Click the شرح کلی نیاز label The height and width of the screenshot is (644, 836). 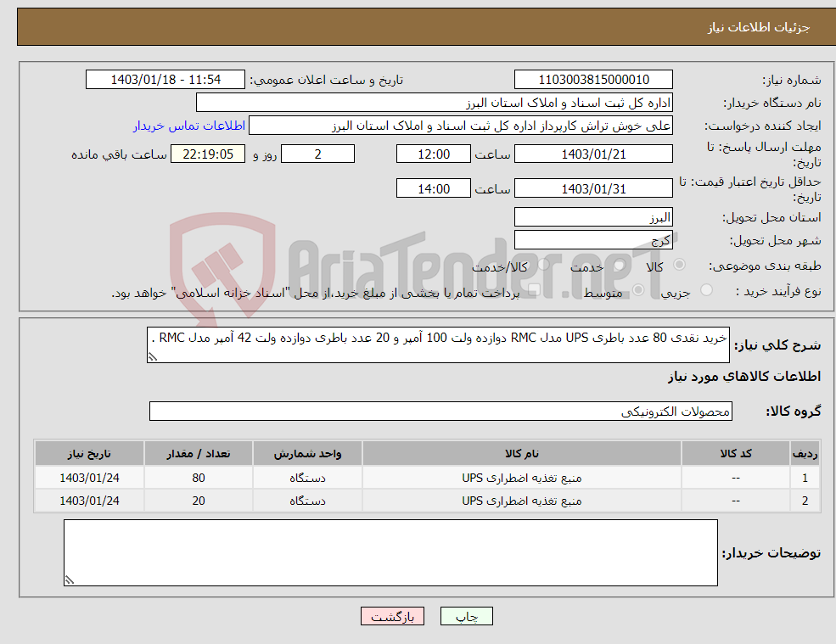coord(778,345)
